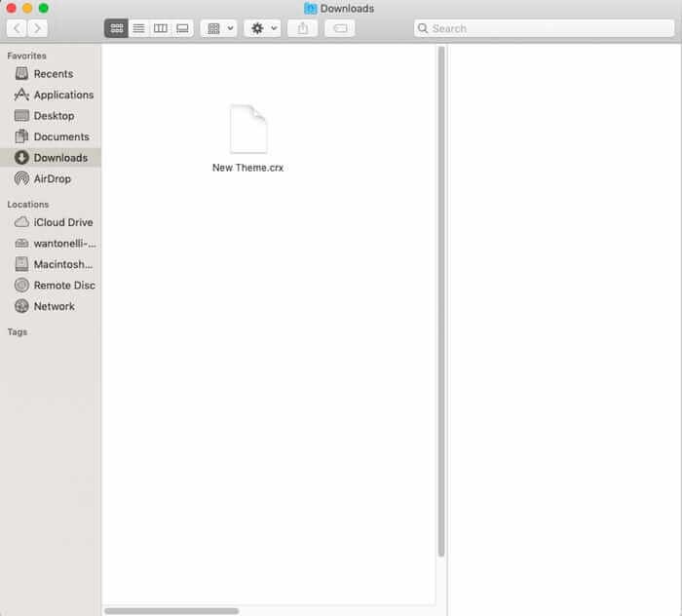Click the Favorites section header
Viewport: 682px width, 616px height.
tap(26, 56)
